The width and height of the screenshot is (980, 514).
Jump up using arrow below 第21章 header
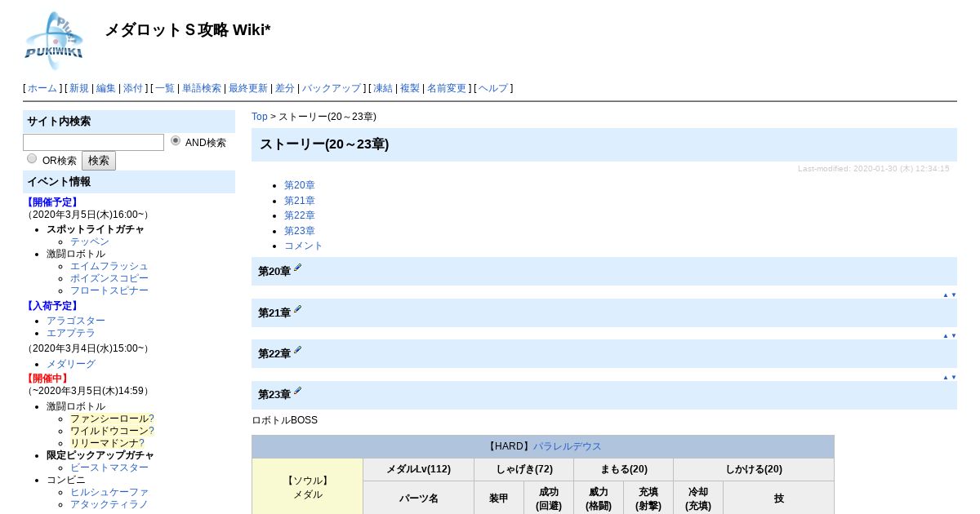coord(946,336)
